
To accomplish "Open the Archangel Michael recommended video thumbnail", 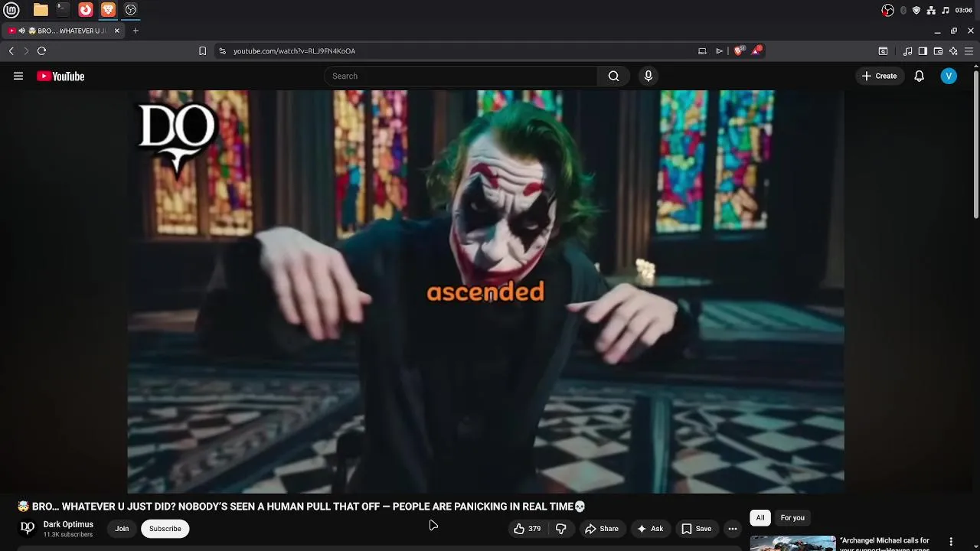I will pyautogui.click(x=792, y=543).
